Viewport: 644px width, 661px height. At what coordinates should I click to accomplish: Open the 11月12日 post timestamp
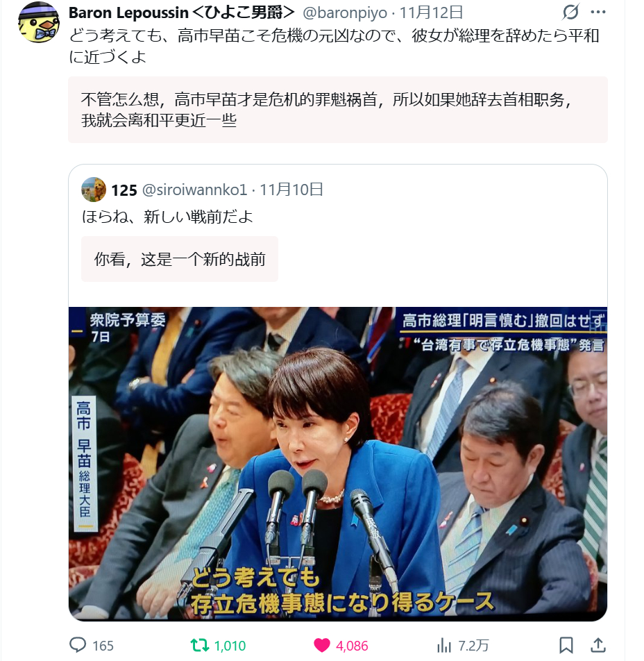point(431,12)
